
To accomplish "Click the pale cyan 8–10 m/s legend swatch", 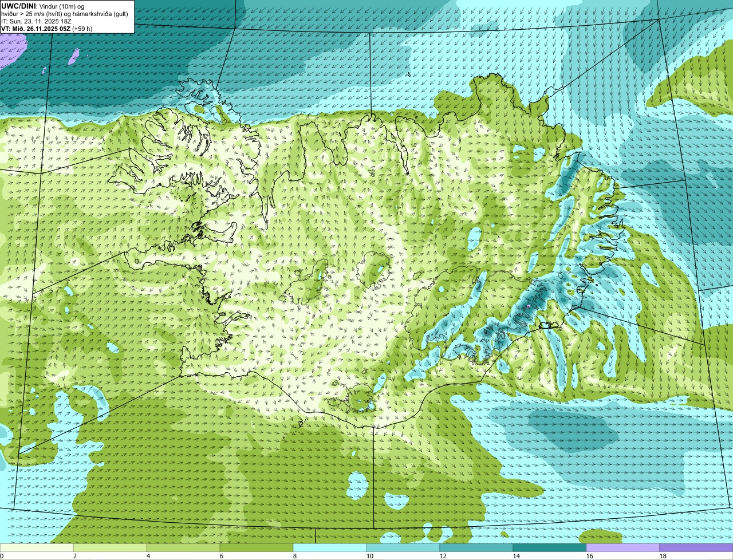I will point(330,547).
